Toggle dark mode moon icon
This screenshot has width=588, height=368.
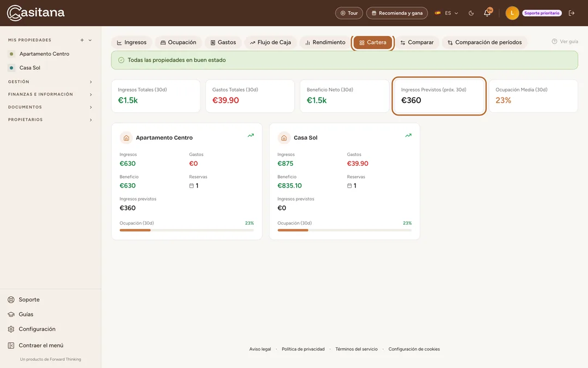tap(471, 13)
